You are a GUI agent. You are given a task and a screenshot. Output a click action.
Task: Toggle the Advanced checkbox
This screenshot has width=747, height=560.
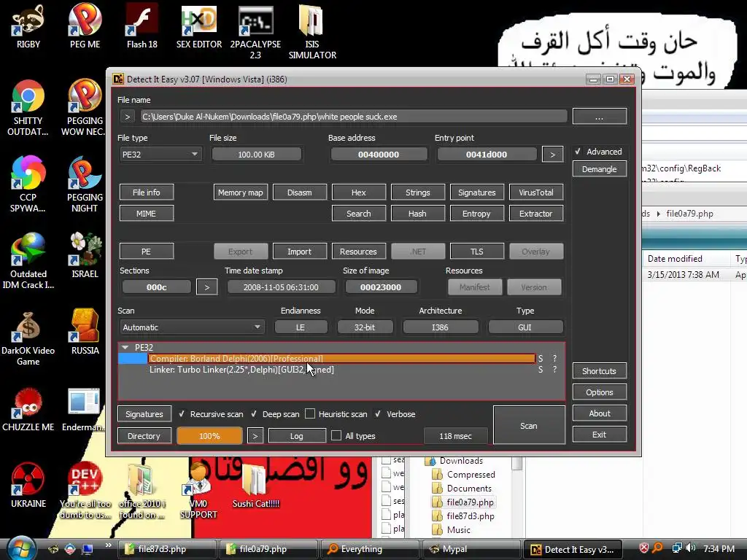pos(578,152)
